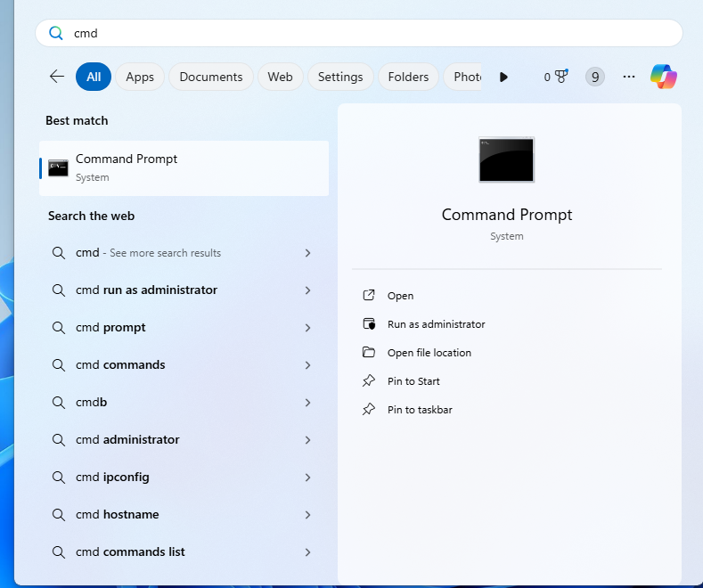703x588 pixels.
Task: Expand chevron for cmd commands suggestion
Action: tap(308, 365)
